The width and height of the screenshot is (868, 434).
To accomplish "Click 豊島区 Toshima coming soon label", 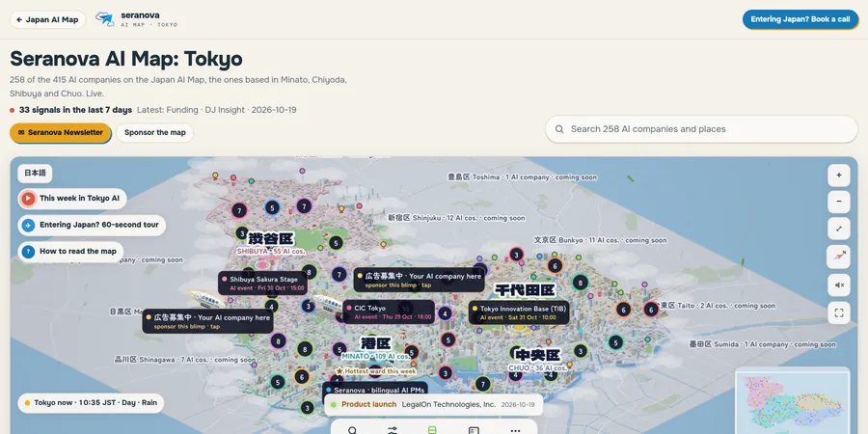I will [x=522, y=177].
